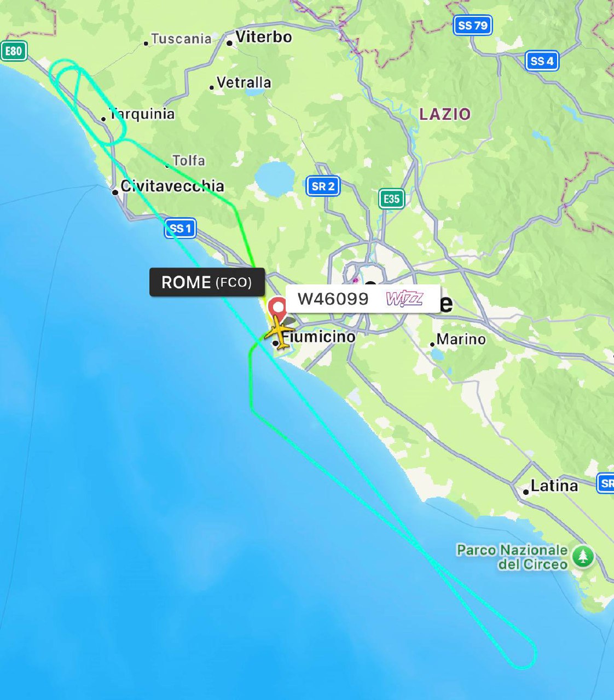Viewport: 614px width, 700px height.
Task: Click the Latina city label
Action: pyautogui.click(x=554, y=486)
